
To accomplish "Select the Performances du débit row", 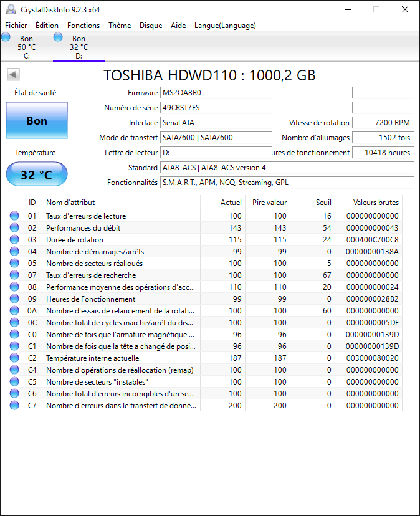I will click(x=204, y=227).
